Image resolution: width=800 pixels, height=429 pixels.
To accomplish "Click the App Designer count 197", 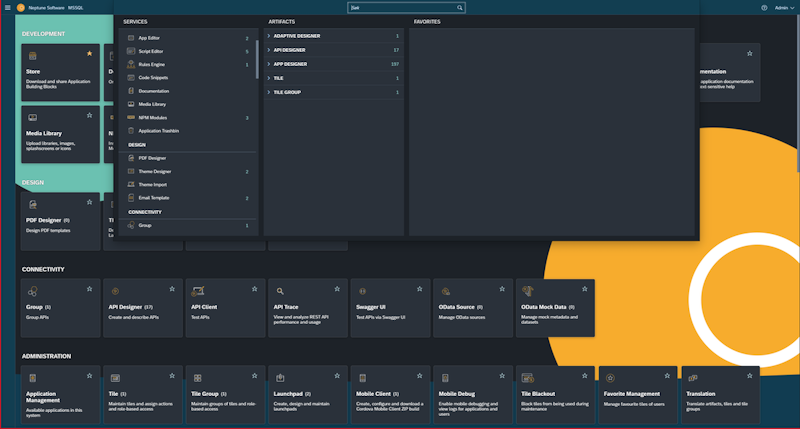I will (x=395, y=64).
